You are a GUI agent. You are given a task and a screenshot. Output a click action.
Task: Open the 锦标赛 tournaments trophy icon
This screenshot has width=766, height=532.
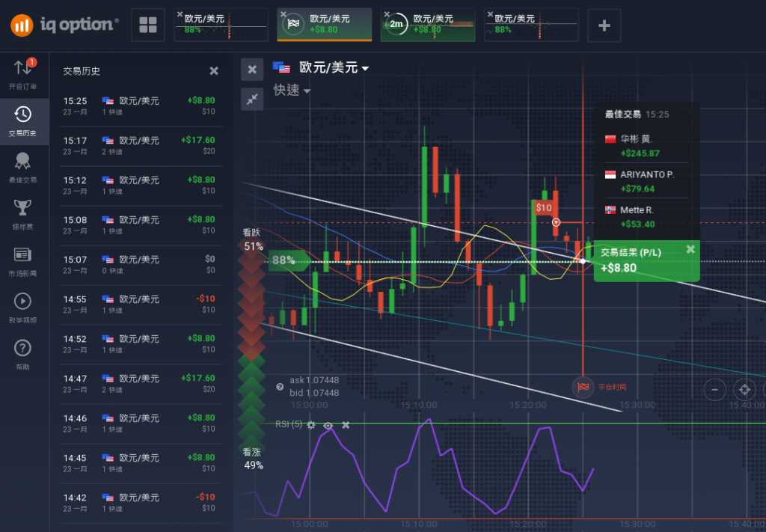[x=22, y=213]
